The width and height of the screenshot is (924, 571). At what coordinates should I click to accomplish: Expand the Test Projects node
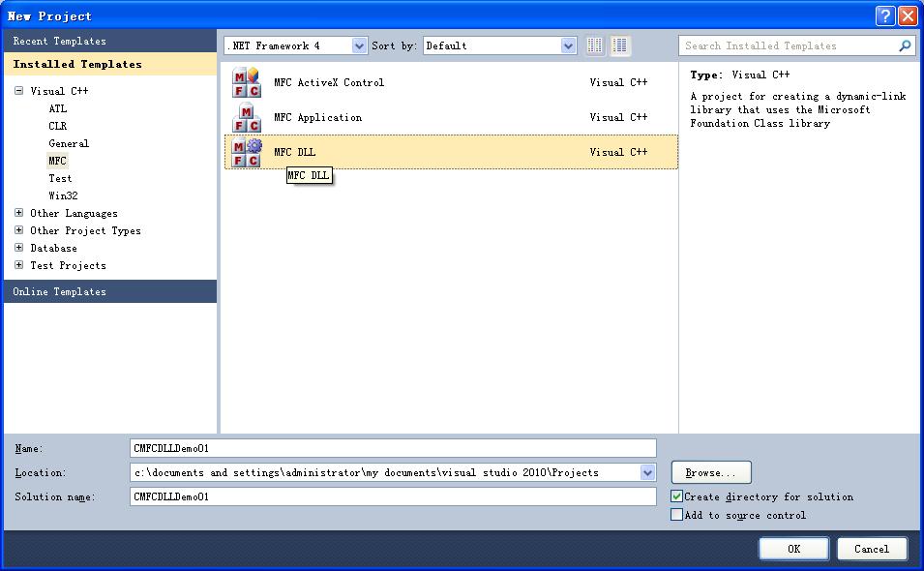coord(18,265)
